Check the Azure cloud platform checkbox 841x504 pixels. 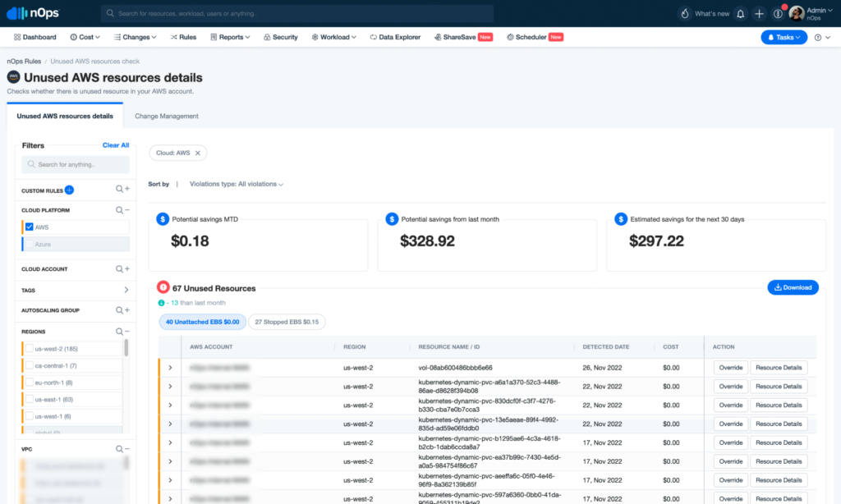click(x=30, y=245)
